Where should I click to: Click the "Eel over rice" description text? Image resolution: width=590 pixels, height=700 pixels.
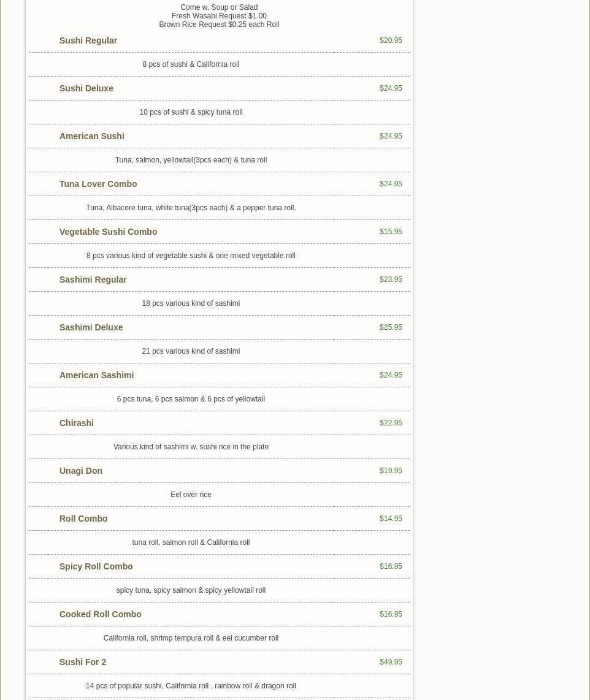tap(191, 495)
